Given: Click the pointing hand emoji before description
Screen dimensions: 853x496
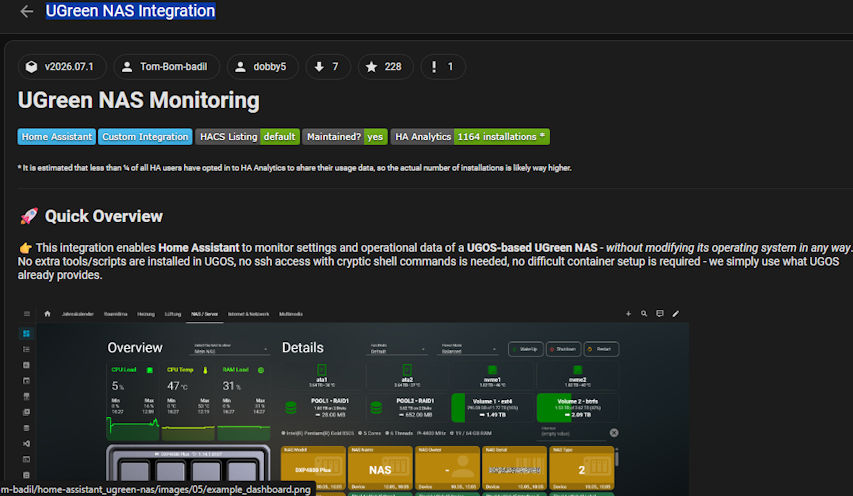Looking at the screenshot, I should [25, 248].
